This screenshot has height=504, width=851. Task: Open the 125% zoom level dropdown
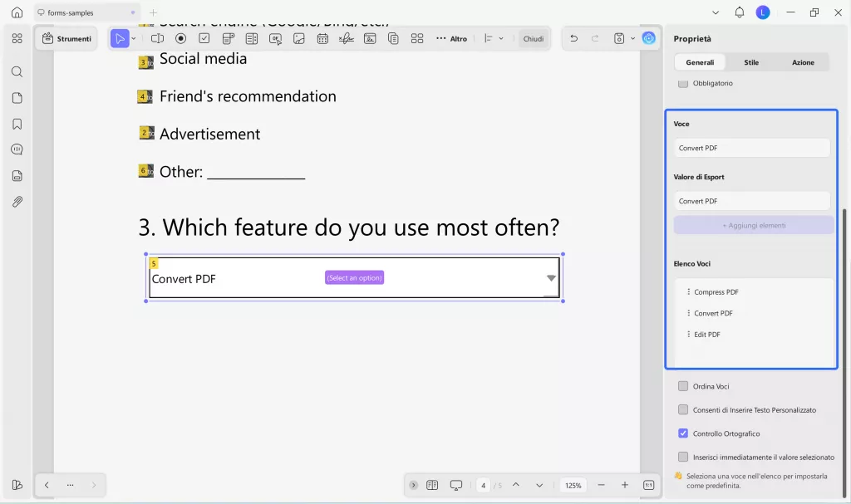coord(573,486)
